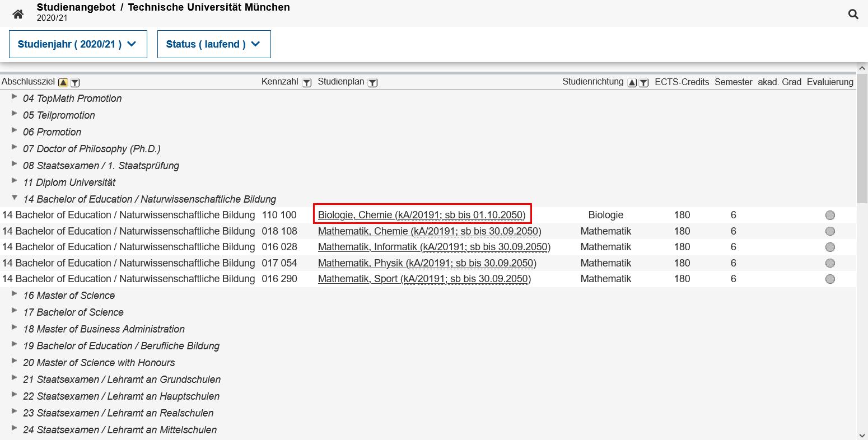Expand the 06 Promotion tree entry
Image resolution: width=868 pixels, height=440 pixels.
tap(15, 131)
